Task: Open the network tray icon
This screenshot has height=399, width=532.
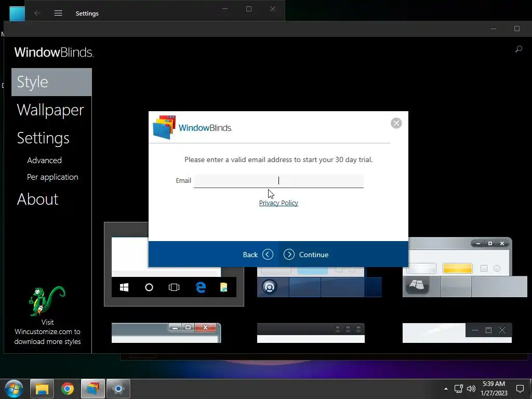Action: [459, 389]
